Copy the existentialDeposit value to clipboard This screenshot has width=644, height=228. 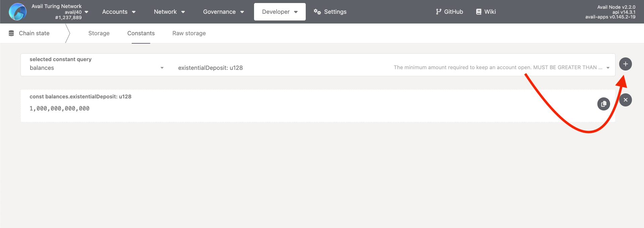pyautogui.click(x=603, y=104)
